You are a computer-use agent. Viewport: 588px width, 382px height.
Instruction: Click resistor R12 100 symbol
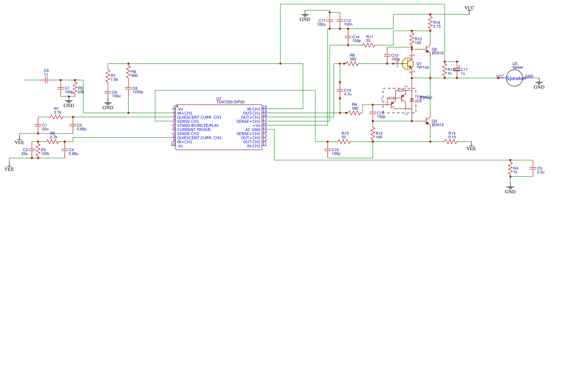pyautogui.click(x=373, y=134)
